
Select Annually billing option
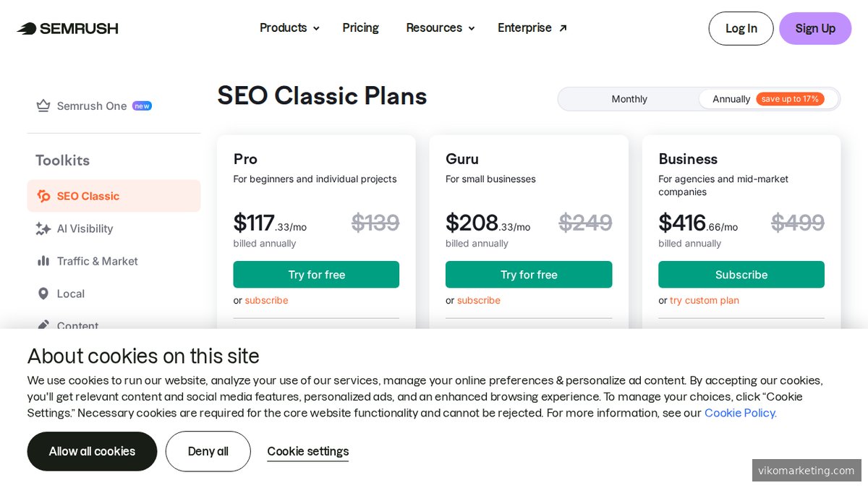coord(731,99)
